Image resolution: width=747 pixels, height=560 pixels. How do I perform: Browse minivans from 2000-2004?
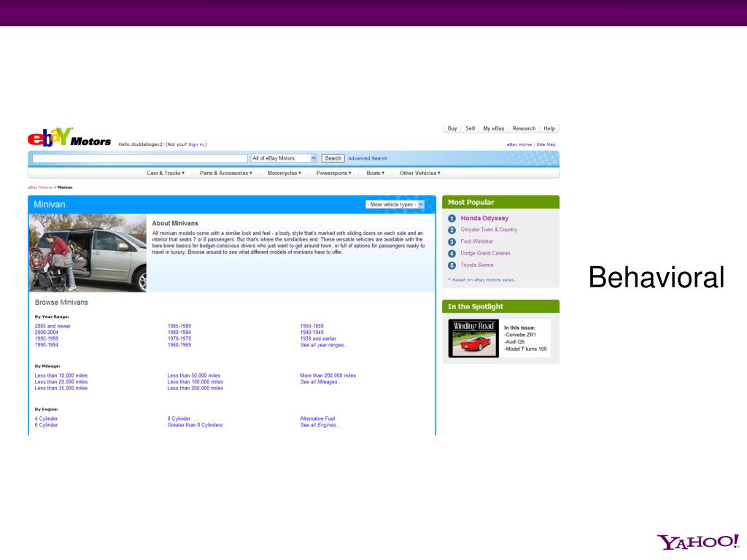(x=46, y=332)
